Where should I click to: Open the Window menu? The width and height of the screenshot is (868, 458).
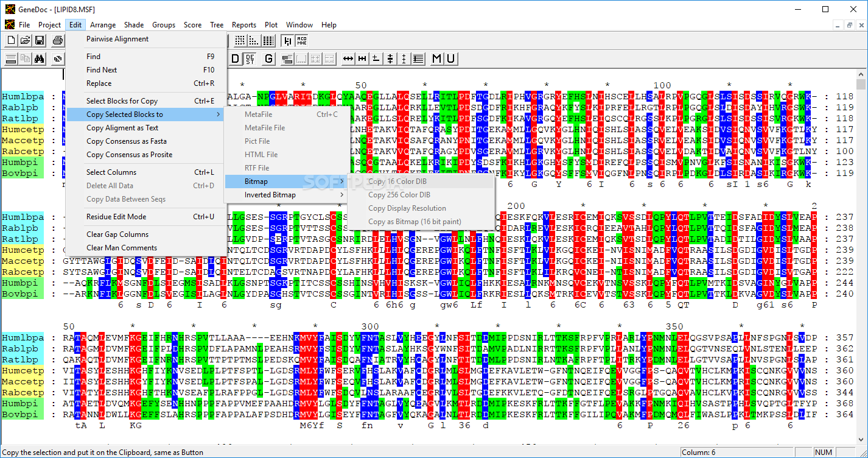click(299, 25)
